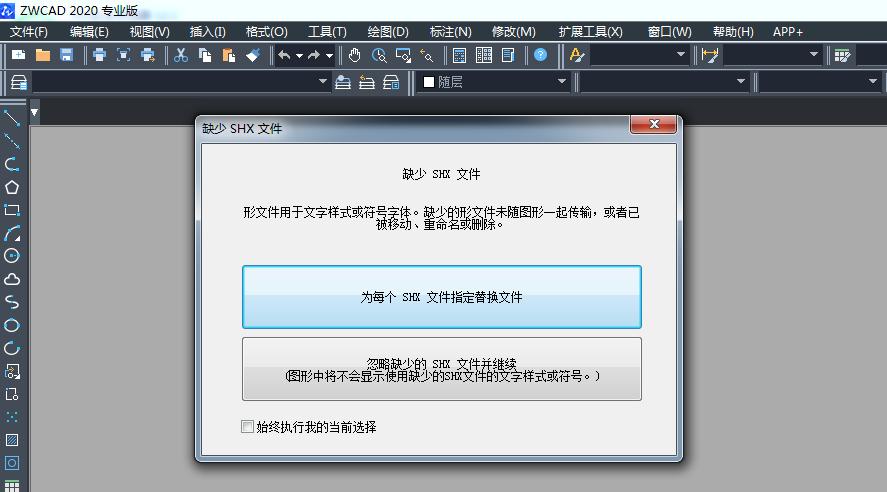This screenshot has width=887, height=492.
Task: Open the linetype dropdown after color control
Action: tap(741, 81)
